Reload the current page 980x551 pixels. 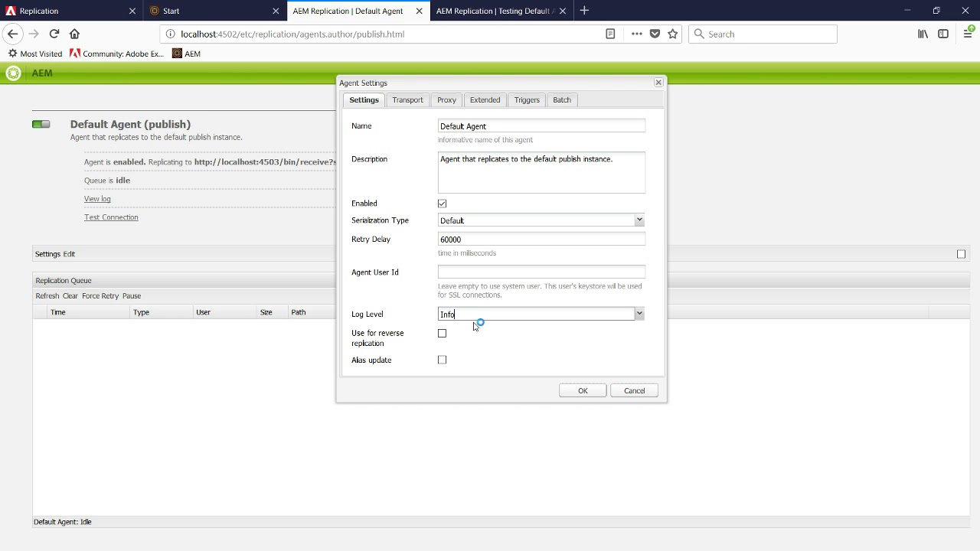tap(54, 34)
